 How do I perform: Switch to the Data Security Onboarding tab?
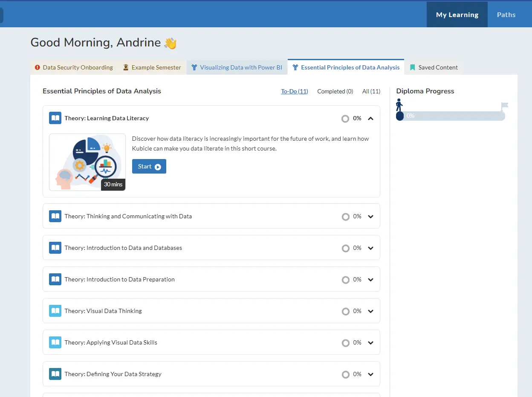74,67
